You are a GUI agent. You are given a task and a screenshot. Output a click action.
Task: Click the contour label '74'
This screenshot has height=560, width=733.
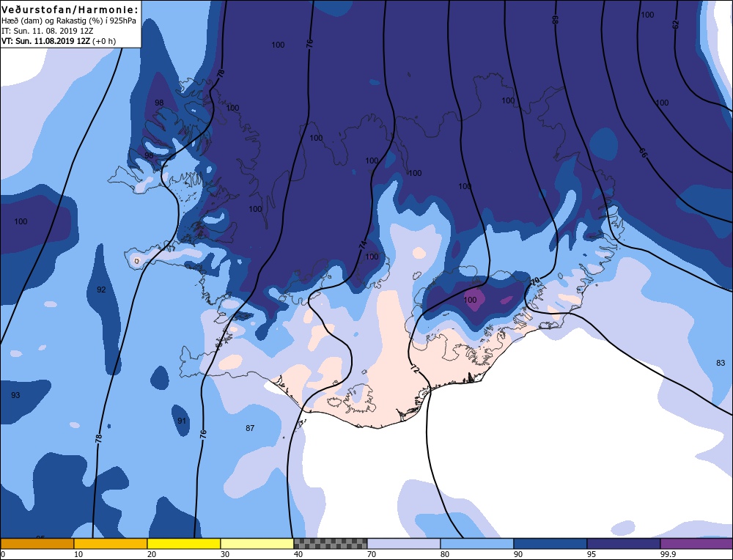pos(362,245)
